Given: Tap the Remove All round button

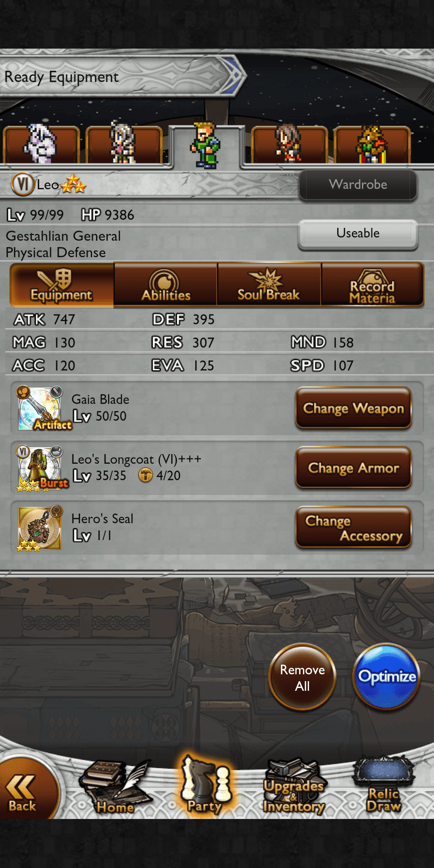Looking at the screenshot, I should [x=302, y=677].
